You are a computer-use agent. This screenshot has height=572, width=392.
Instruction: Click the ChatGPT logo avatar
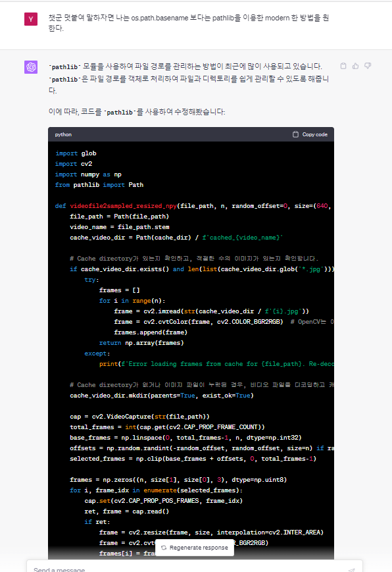click(31, 67)
